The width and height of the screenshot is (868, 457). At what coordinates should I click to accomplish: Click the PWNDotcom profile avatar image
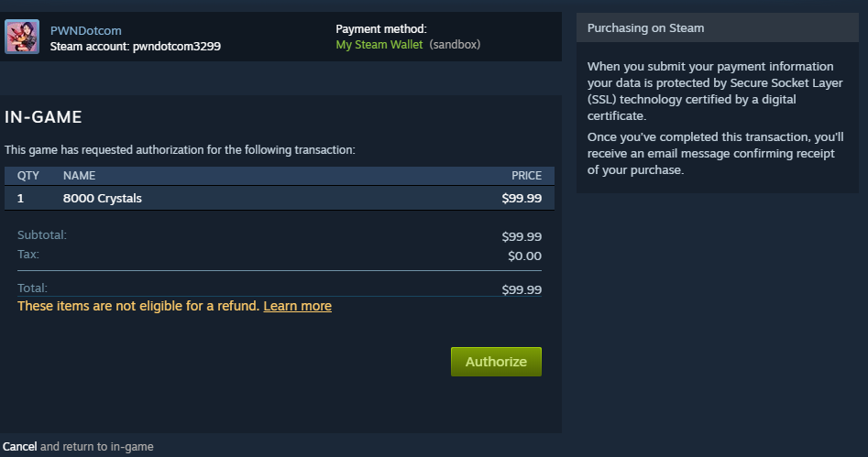click(22, 37)
